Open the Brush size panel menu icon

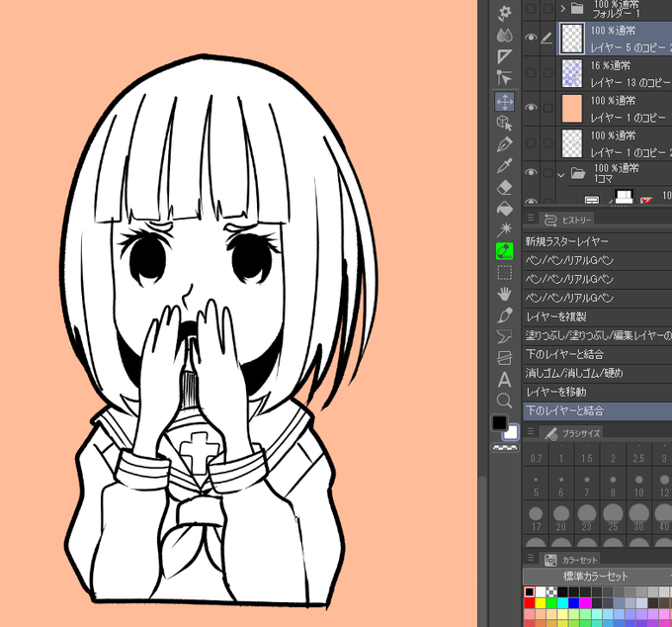click(x=531, y=431)
